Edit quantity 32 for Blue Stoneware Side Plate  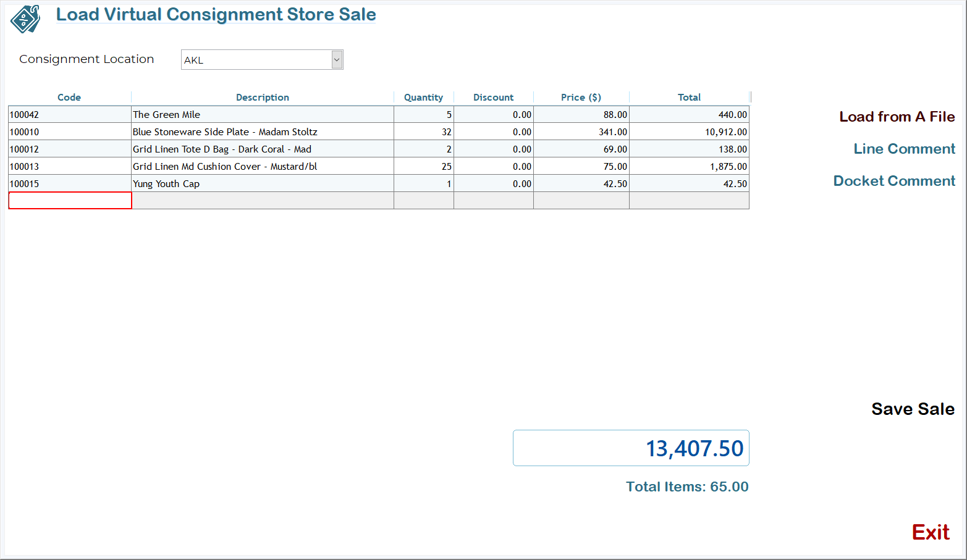[x=424, y=132]
